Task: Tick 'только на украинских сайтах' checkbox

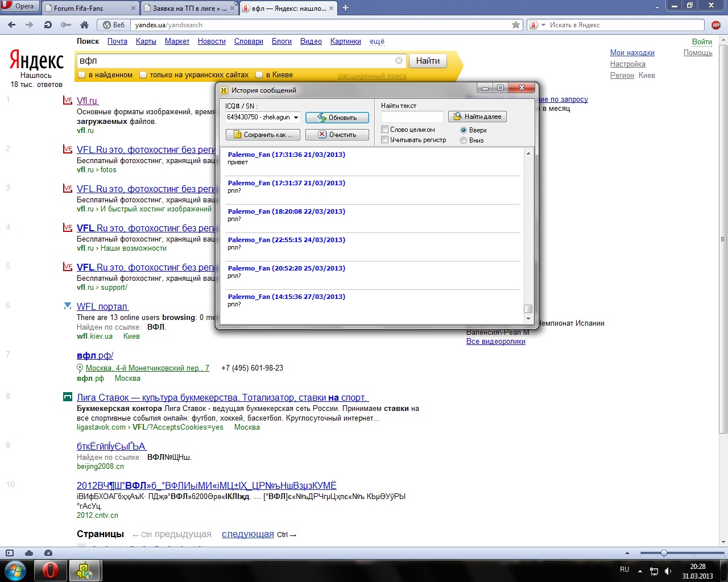Action: pos(143,75)
